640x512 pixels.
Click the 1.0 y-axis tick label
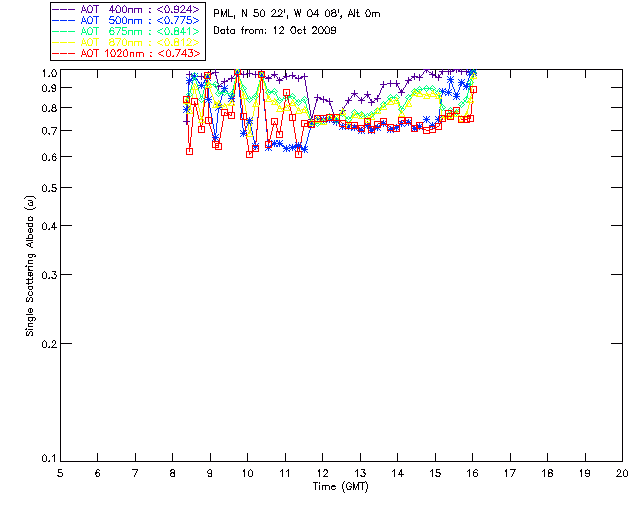[x=49, y=73]
